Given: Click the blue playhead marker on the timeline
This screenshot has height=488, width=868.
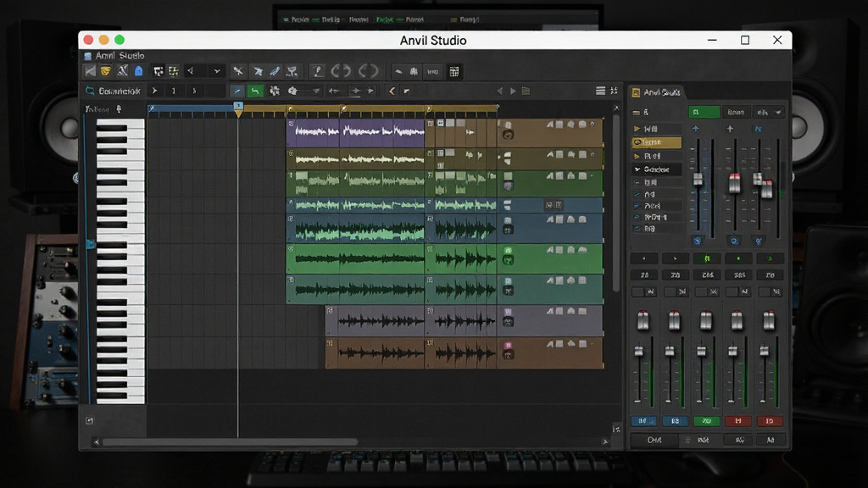Looking at the screenshot, I should click(238, 109).
